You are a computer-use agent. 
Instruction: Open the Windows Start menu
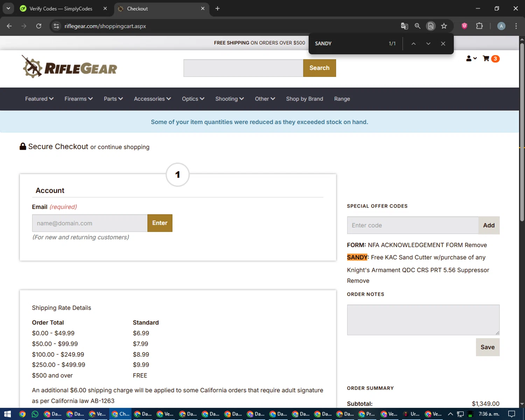pos(8,414)
